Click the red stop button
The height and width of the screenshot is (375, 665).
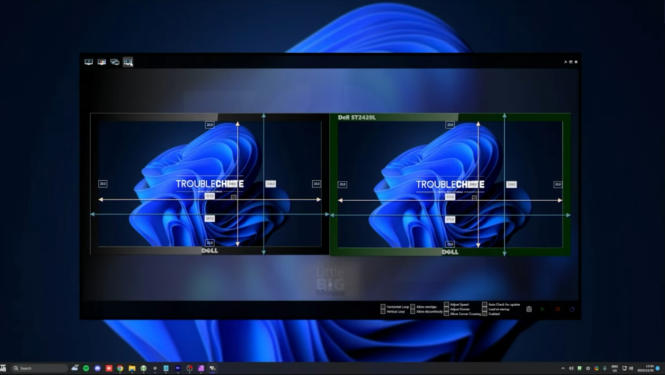tap(558, 309)
